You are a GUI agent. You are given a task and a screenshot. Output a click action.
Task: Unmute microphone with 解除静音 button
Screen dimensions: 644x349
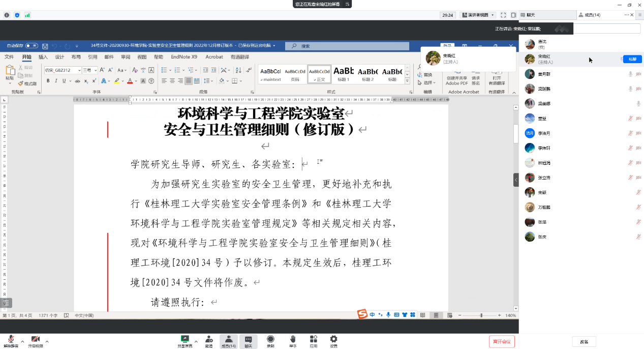tap(11, 340)
